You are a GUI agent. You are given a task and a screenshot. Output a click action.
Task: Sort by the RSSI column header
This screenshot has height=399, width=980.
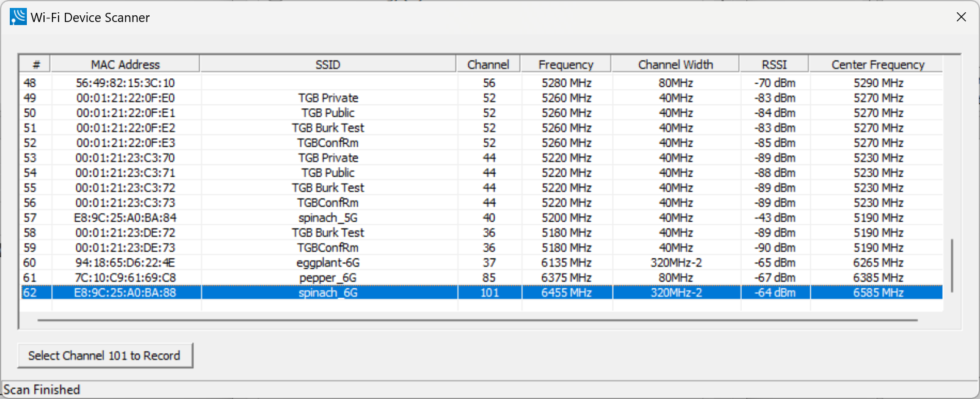[774, 64]
